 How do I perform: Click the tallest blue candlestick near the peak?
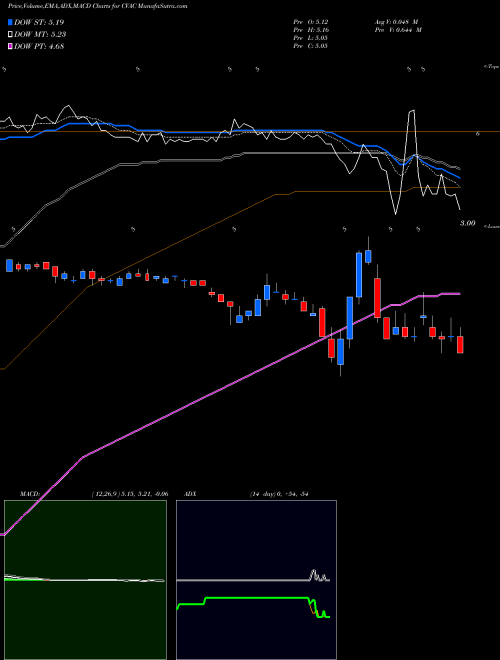[359, 275]
